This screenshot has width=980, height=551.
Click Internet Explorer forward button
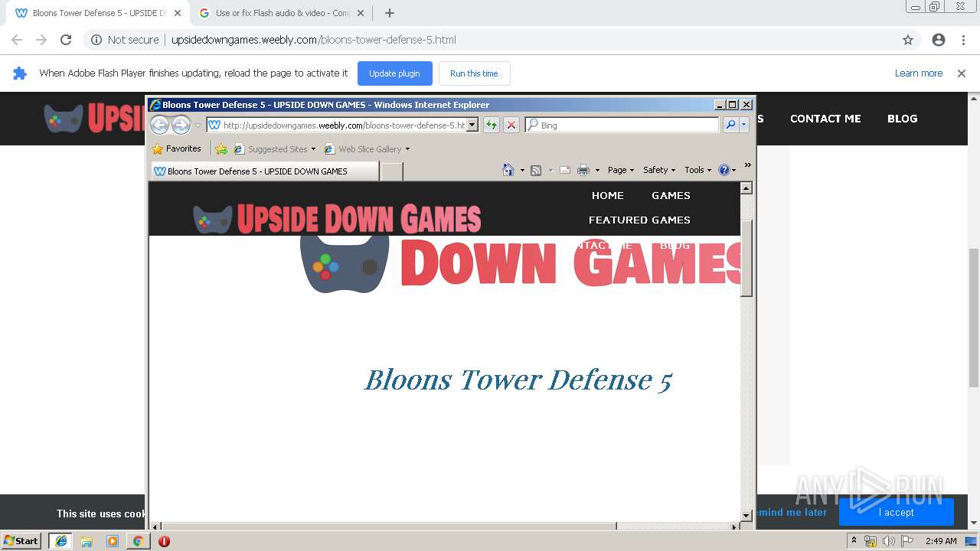181,125
